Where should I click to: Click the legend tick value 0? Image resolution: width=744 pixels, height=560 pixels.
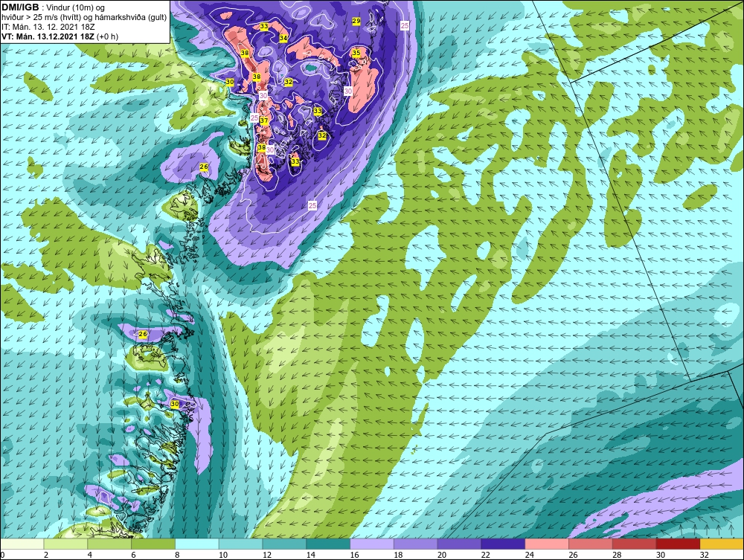pyautogui.click(x=2, y=555)
